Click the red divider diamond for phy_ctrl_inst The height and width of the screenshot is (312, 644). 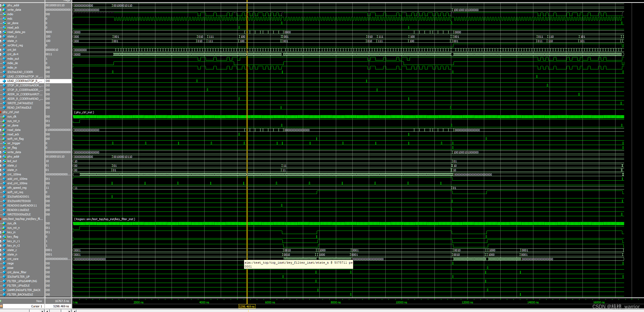tap(1, 112)
